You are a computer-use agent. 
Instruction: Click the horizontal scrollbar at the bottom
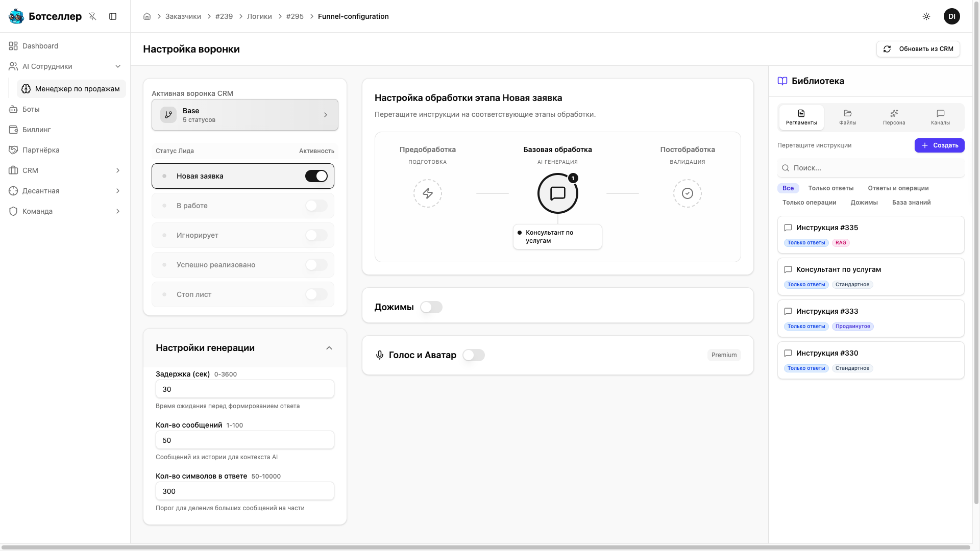pyautogui.click(x=485, y=547)
